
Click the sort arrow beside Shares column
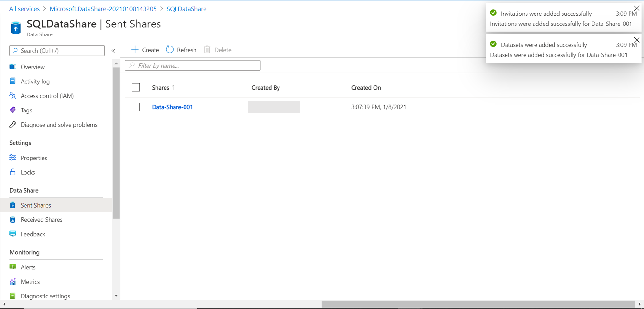[173, 87]
